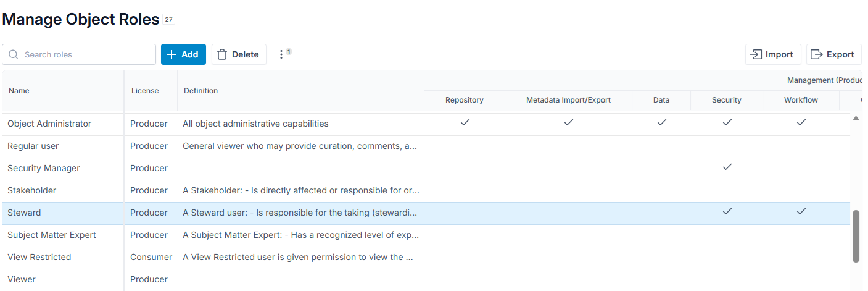This screenshot has height=291, width=868.
Task: Toggle Metadata Import/Export for Object Administrator
Action: [569, 123]
